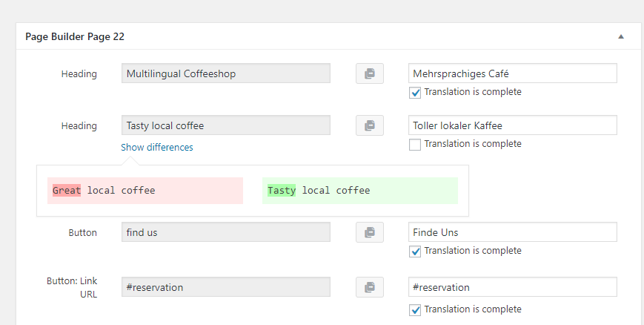Edit the Finde Uns translation field
This screenshot has width=644, height=325.
coord(513,232)
